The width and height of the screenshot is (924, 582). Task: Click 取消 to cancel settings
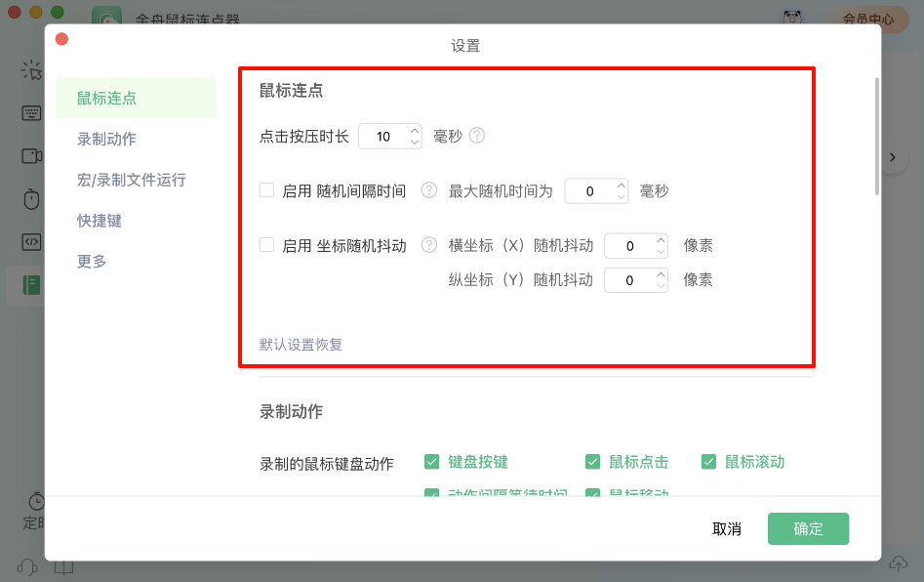(727, 529)
